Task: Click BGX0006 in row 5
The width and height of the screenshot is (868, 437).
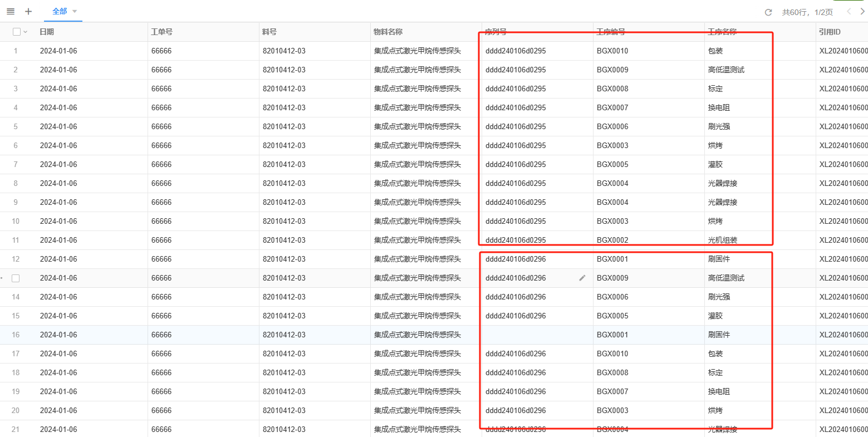Action: [612, 126]
